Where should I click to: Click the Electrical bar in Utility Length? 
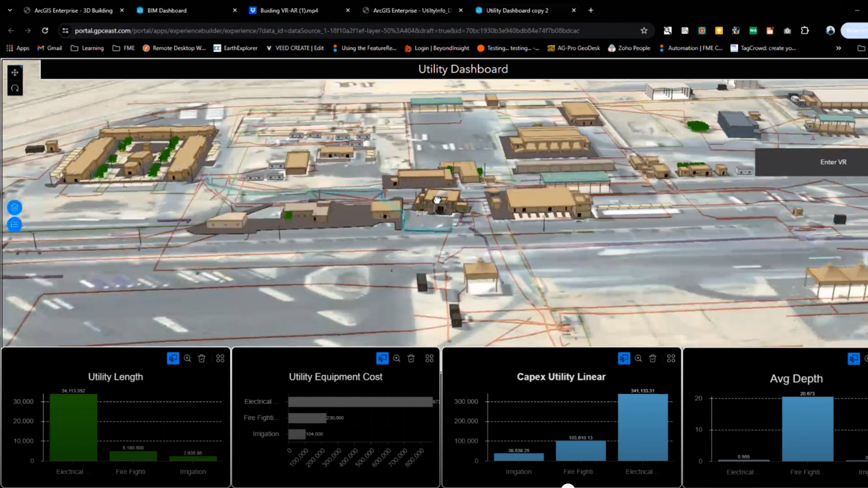point(73,427)
